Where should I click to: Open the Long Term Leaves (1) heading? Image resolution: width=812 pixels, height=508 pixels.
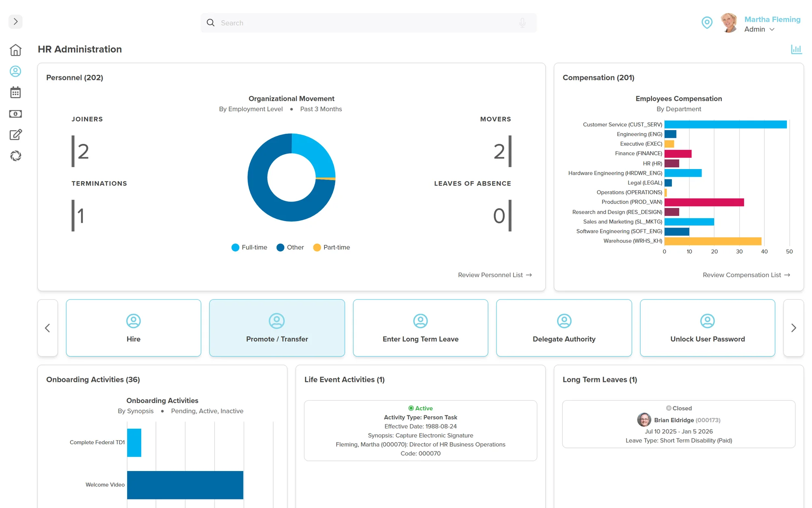600,380
